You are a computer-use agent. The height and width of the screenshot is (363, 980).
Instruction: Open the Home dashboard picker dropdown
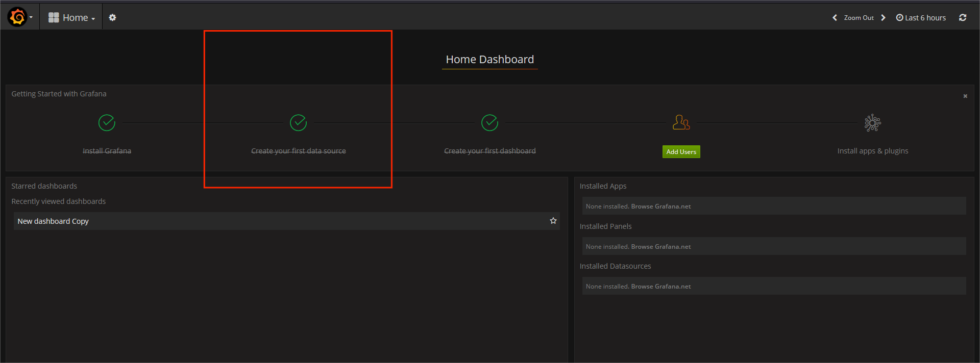(x=71, y=17)
